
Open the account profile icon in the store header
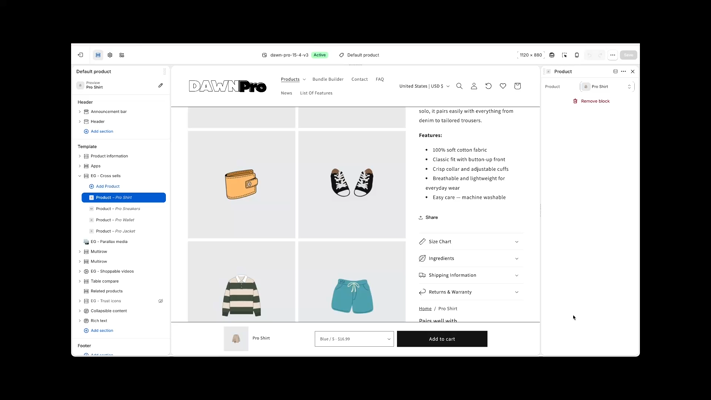point(474,86)
